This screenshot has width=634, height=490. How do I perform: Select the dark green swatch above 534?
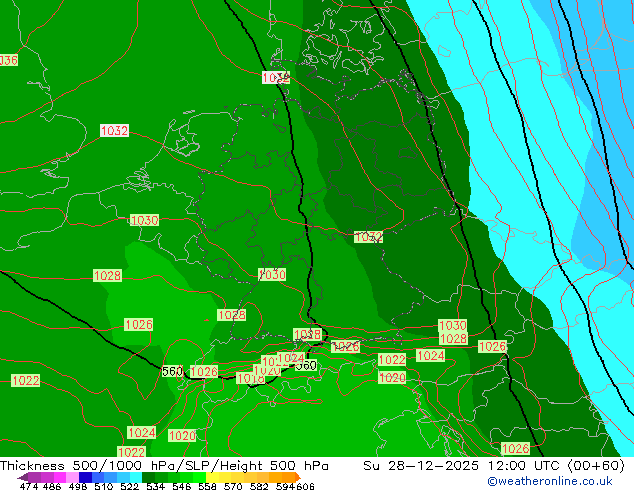point(148,477)
